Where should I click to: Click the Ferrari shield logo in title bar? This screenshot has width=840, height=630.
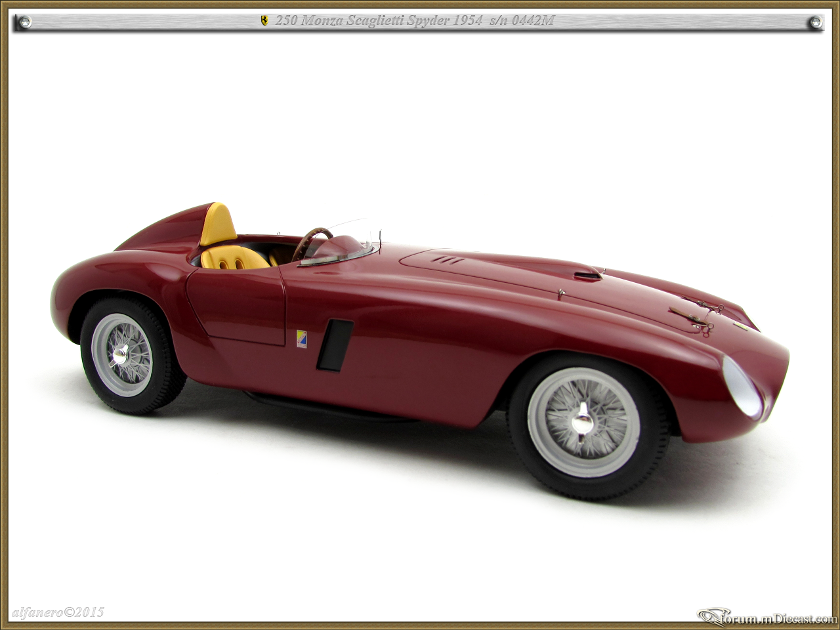(x=264, y=21)
